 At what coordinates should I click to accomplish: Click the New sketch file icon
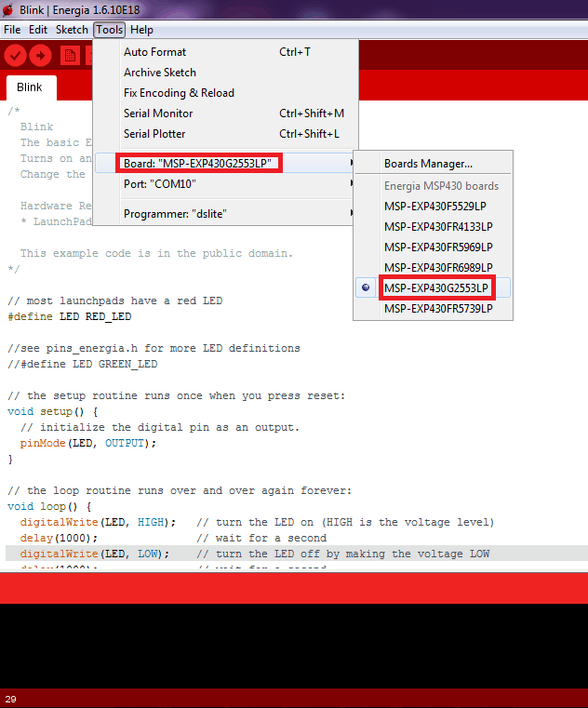coord(69,56)
